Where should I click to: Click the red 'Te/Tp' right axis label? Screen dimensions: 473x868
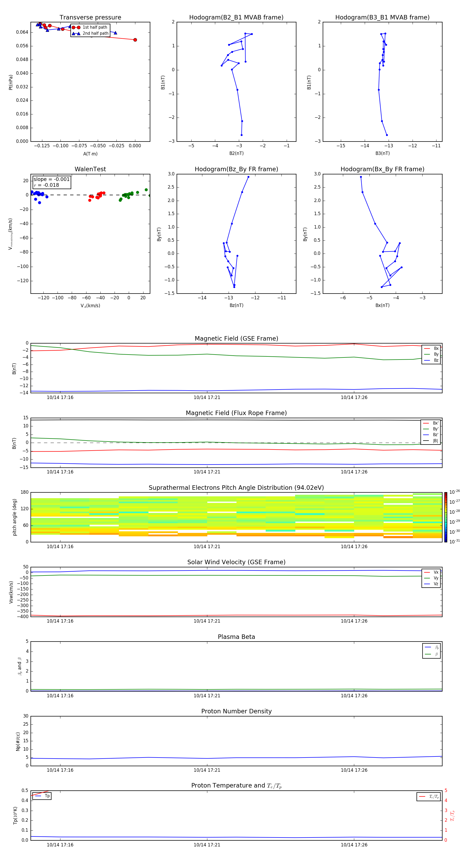click(452, 815)
